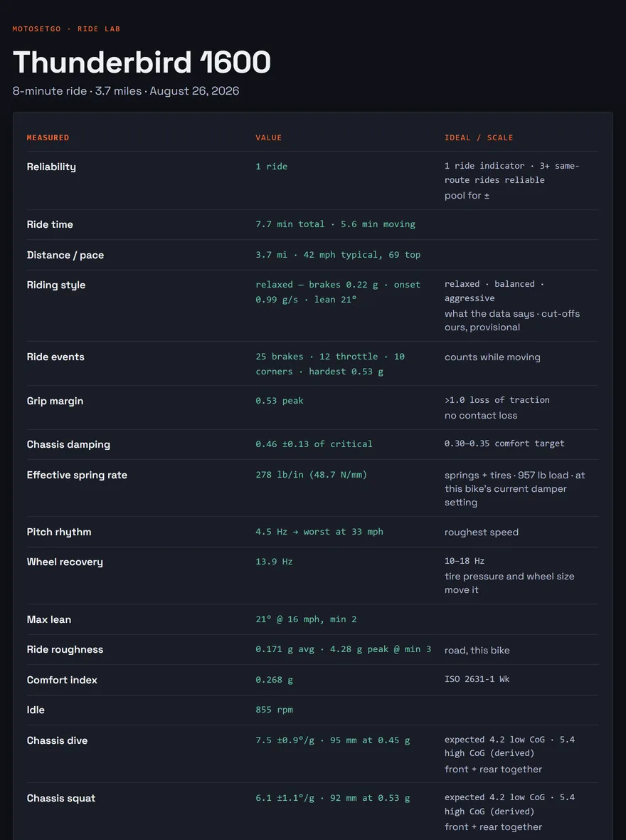Viewport: 626px width, 840px height.
Task: Click the '0.53 peak' value
Action: point(280,401)
